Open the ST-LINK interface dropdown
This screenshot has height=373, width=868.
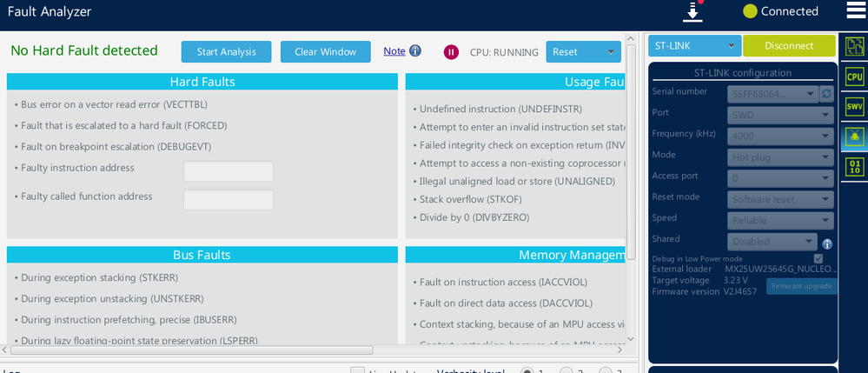[695, 46]
